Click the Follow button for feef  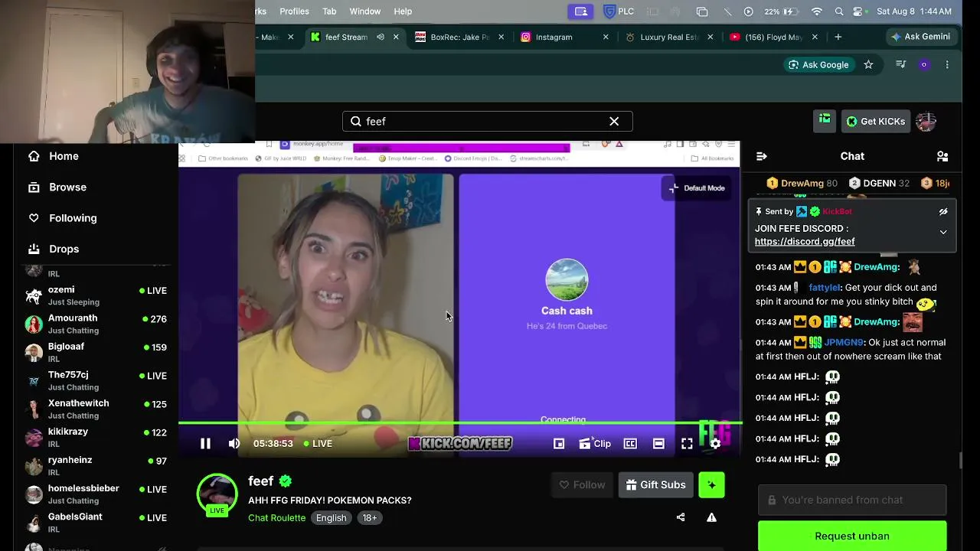(x=582, y=484)
